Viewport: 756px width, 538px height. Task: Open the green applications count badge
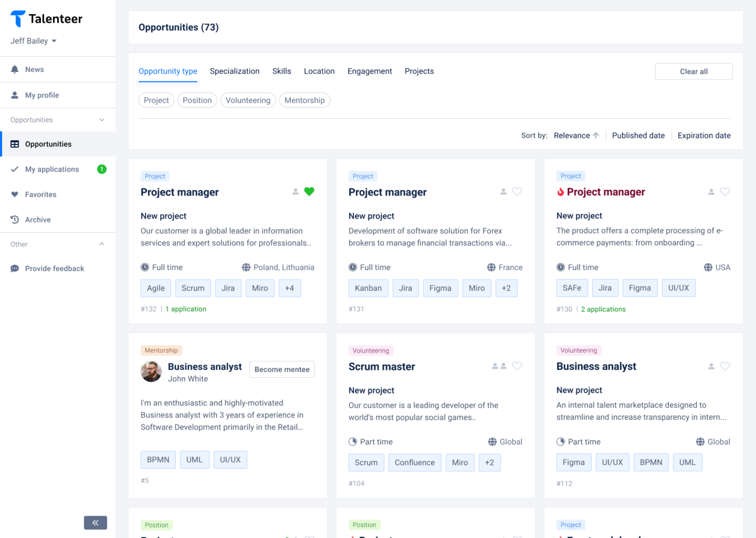pos(102,169)
